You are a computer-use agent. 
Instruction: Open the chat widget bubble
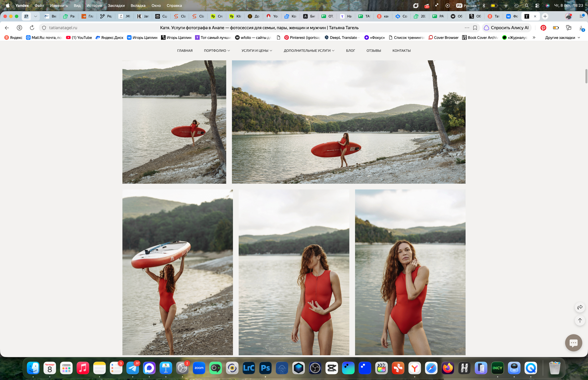click(x=574, y=343)
